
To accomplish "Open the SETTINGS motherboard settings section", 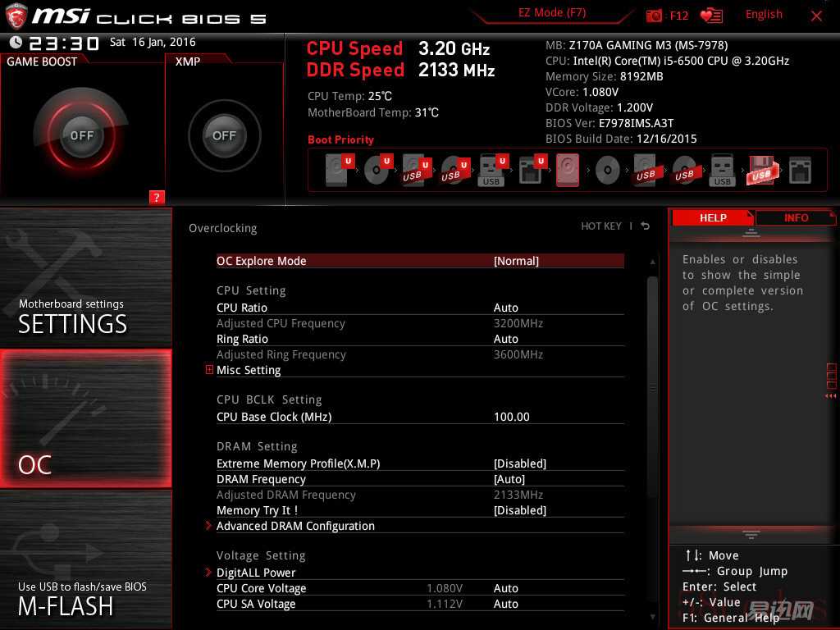I will 85,277.
